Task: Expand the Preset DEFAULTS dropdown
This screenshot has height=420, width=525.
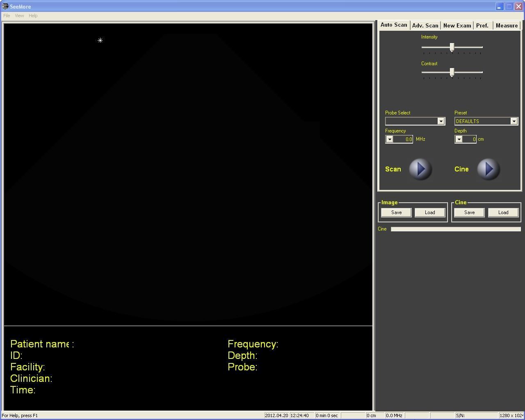Action: click(x=514, y=121)
